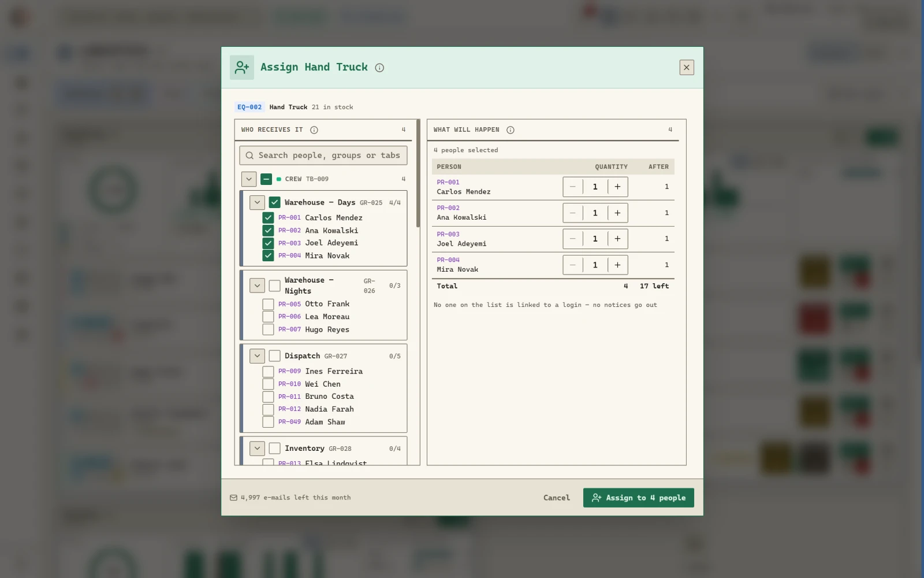Select Ines Ferreira checkbox
Image resolution: width=924 pixels, height=578 pixels.
click(268, 372)
